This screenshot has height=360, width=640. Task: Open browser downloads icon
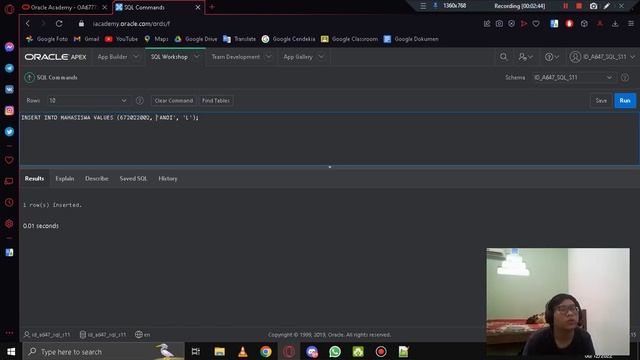[x=615, y=24]
